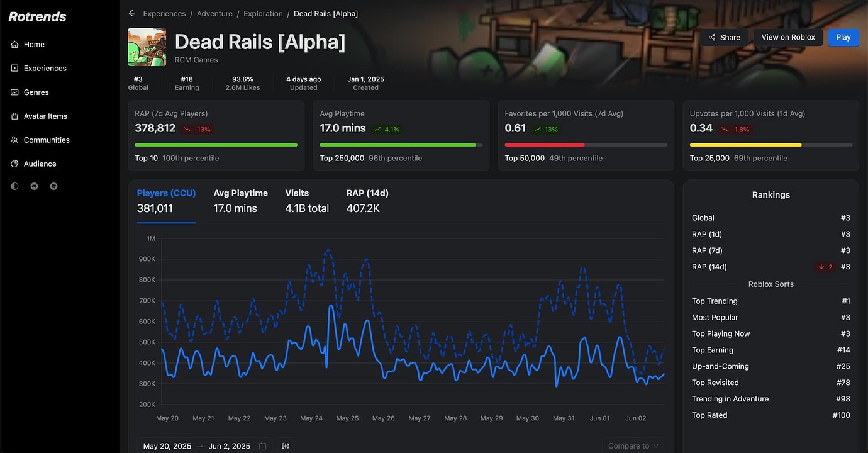
Task: Open the Experiences section in the sidebar
Action: point(44,68)
